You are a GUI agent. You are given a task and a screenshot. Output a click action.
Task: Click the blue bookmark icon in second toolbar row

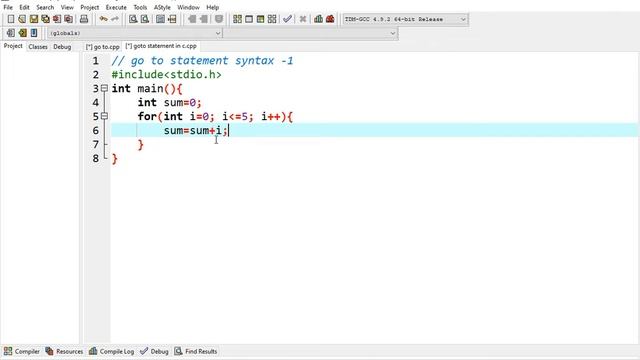coord(34,33)
